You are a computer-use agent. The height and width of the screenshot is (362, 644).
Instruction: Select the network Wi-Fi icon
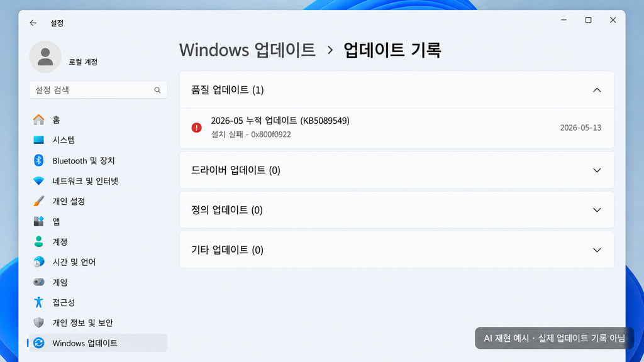[38, 180]
